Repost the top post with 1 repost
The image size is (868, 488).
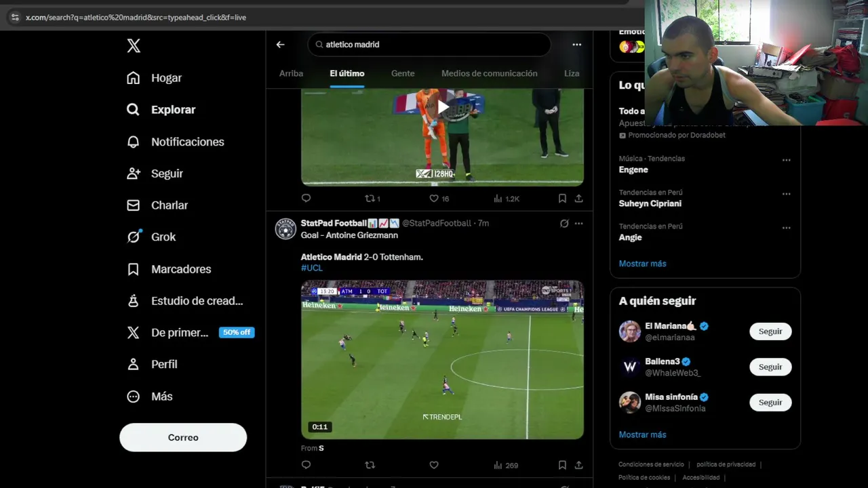coord(372,199)
